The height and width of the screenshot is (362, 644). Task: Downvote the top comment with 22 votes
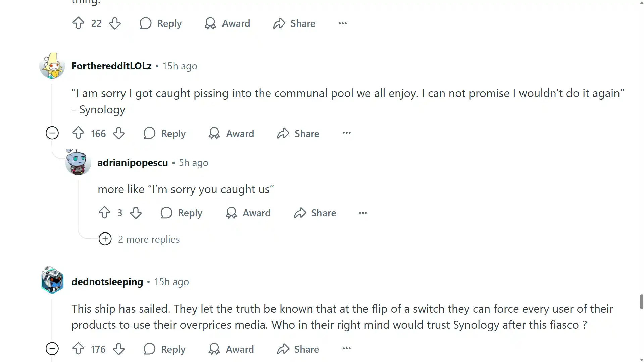click(x=115, y=23)
